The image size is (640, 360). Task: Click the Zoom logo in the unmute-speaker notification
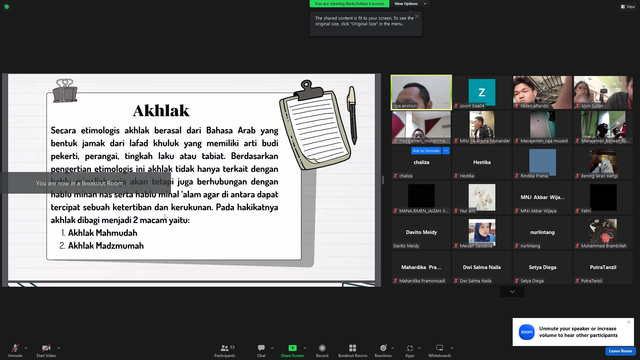coord(527,332)
